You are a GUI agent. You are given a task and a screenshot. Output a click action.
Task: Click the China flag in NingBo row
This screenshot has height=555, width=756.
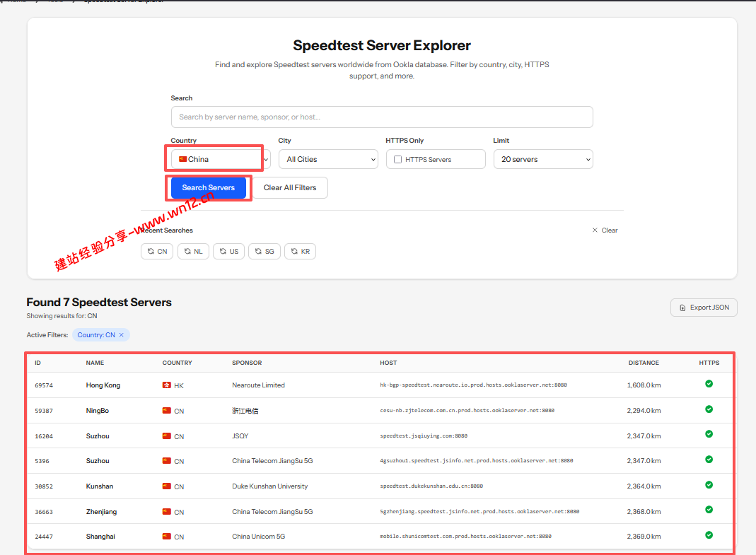tap(167, 411)
